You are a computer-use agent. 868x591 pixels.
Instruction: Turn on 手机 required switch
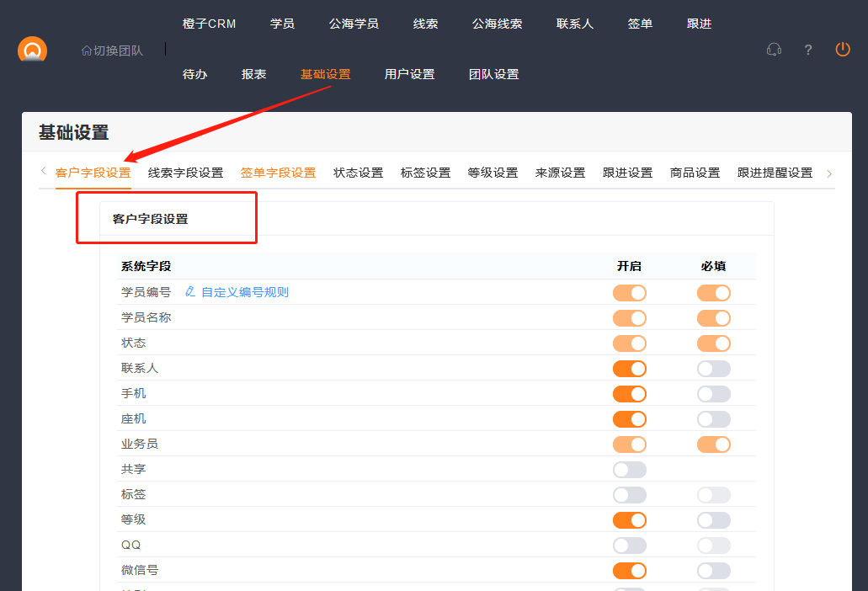point(713,394)
